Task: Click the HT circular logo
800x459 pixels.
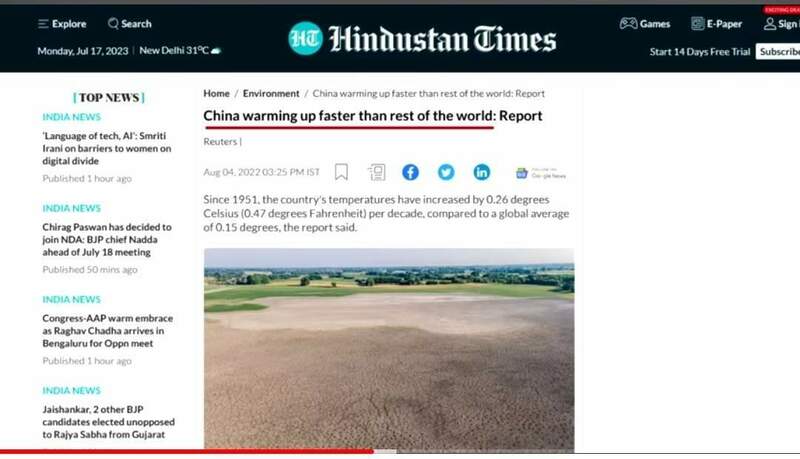Action: click(306, 38)
